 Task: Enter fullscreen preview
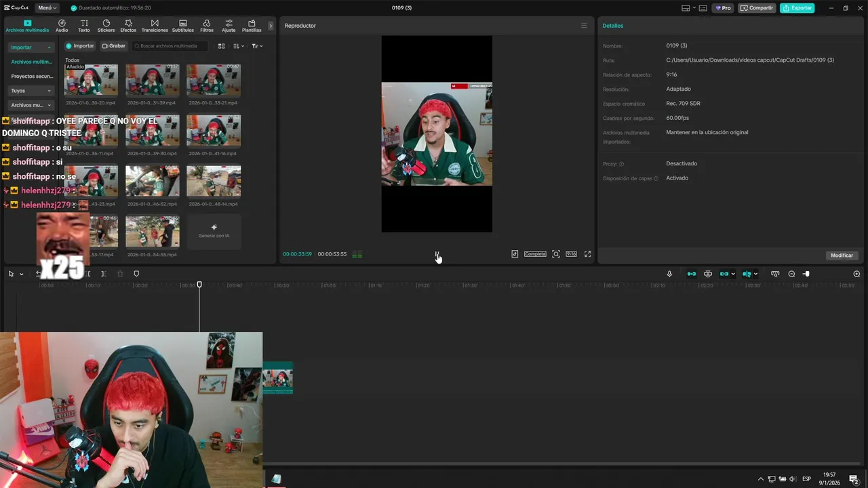(587, 254)
